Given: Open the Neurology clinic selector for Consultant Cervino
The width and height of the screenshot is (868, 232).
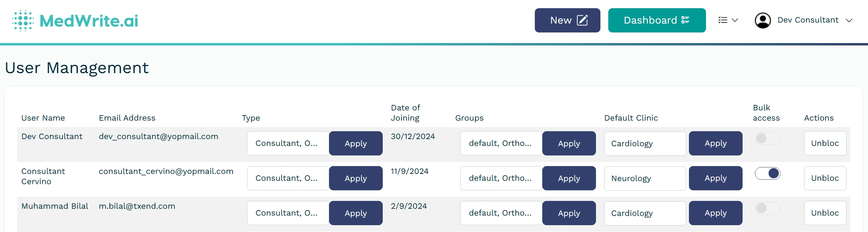Looking at the screenshot, I should tap(645, 178).
